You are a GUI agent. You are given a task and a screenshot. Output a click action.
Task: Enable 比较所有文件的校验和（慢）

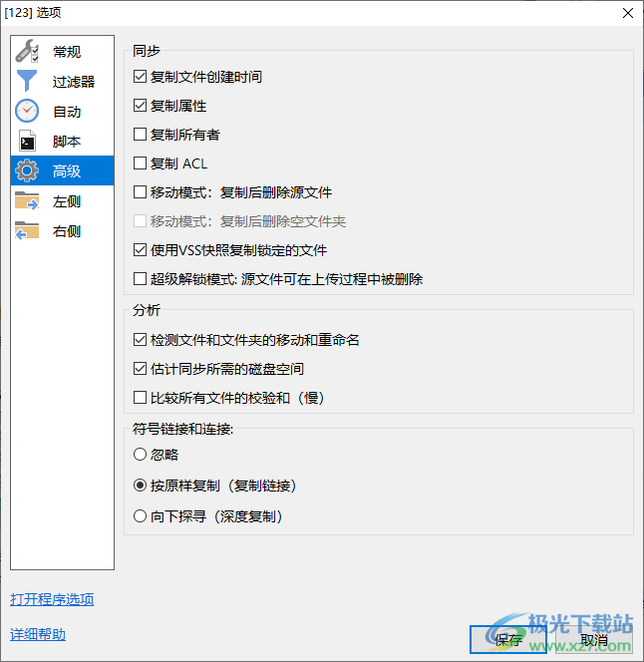pos(140,397)
